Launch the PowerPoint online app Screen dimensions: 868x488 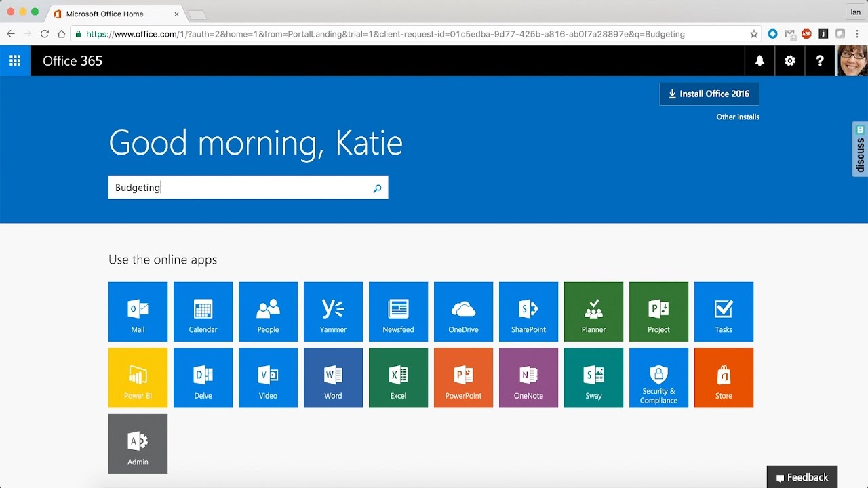coord(463,378)
